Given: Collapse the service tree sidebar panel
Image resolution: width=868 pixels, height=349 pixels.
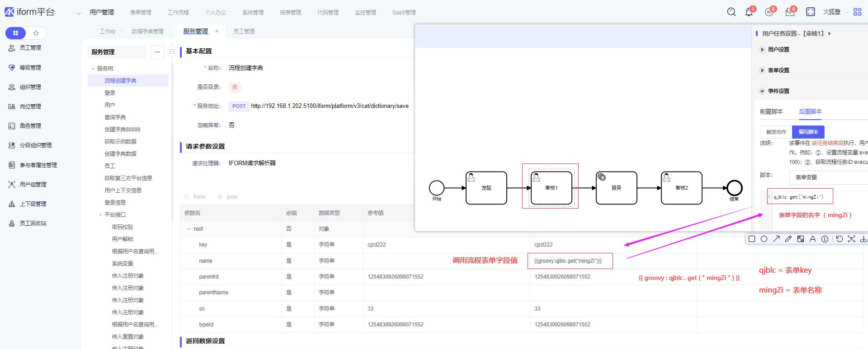Looking at the screenshot, I should 172,52.
